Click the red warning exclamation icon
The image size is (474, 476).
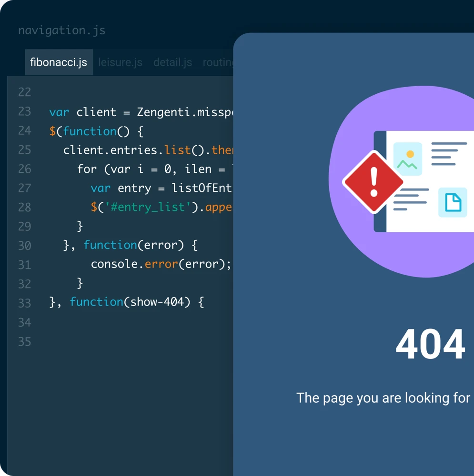pos(373,181)
